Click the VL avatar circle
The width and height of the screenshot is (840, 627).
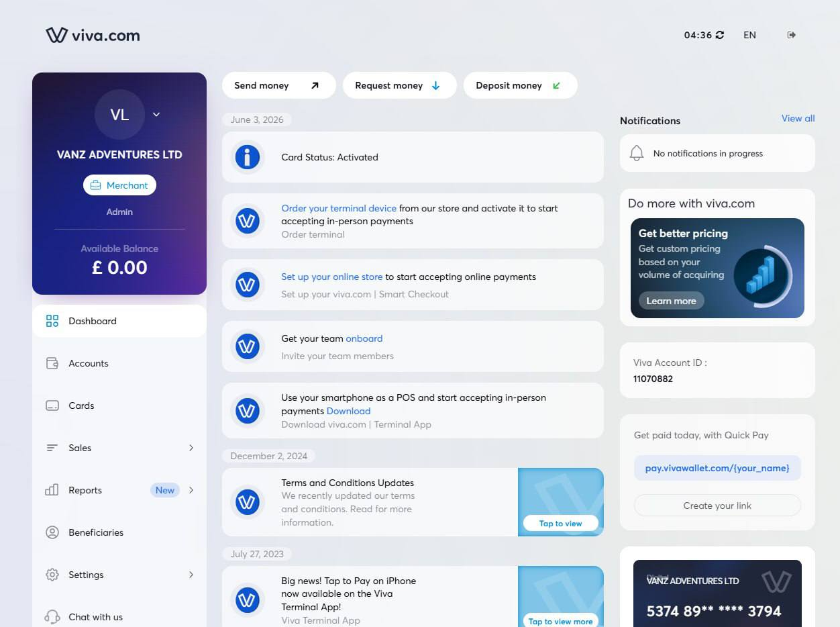(119, 115)
